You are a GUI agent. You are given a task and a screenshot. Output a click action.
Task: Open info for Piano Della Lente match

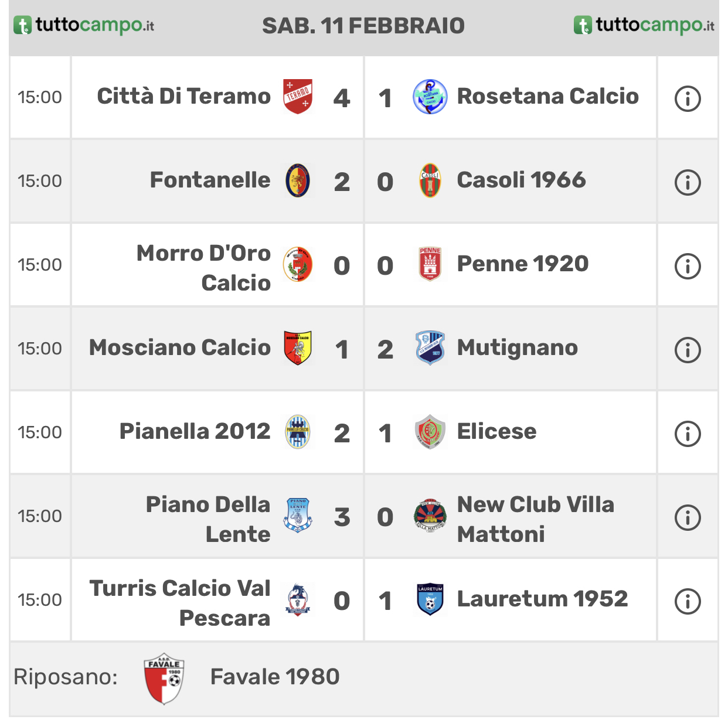click(x=688, y=517)
